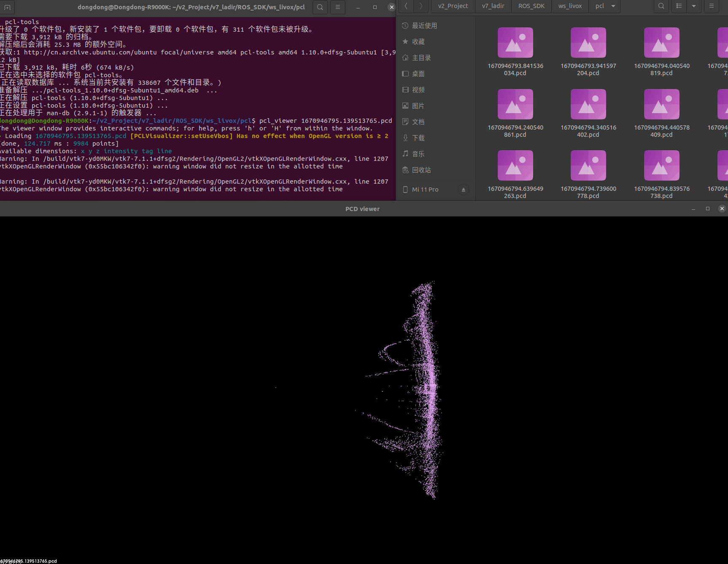
Task: Select file 1670946793.841536034.pcd
Action: tap(515, 51)
